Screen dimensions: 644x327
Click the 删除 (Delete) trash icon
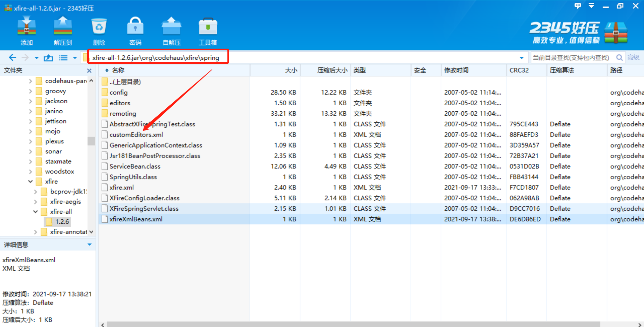[x=99, y=31]
